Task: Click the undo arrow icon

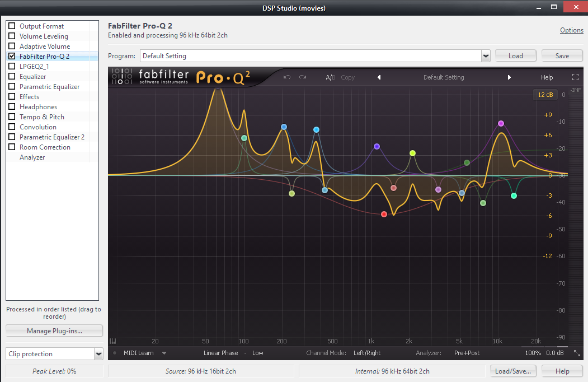Action: [287, 77]
